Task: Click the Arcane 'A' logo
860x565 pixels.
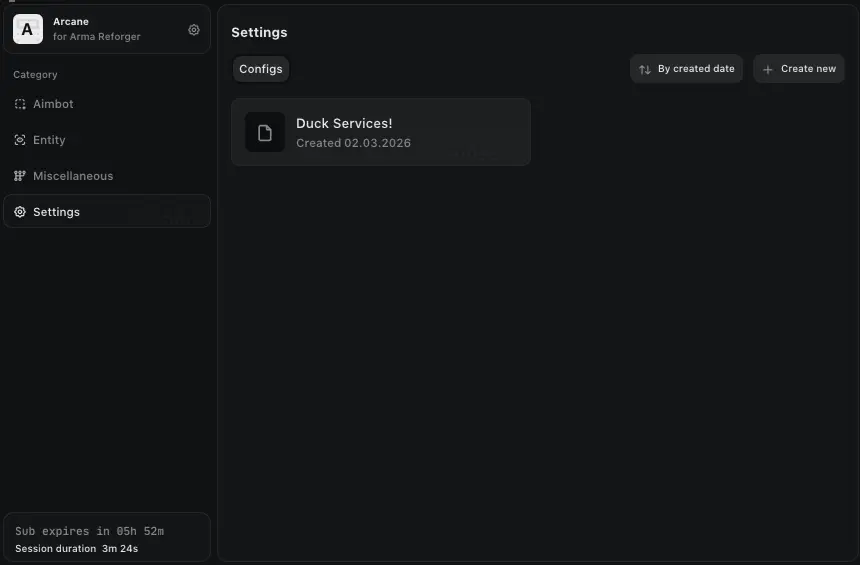Action: [x=27, y=30]
